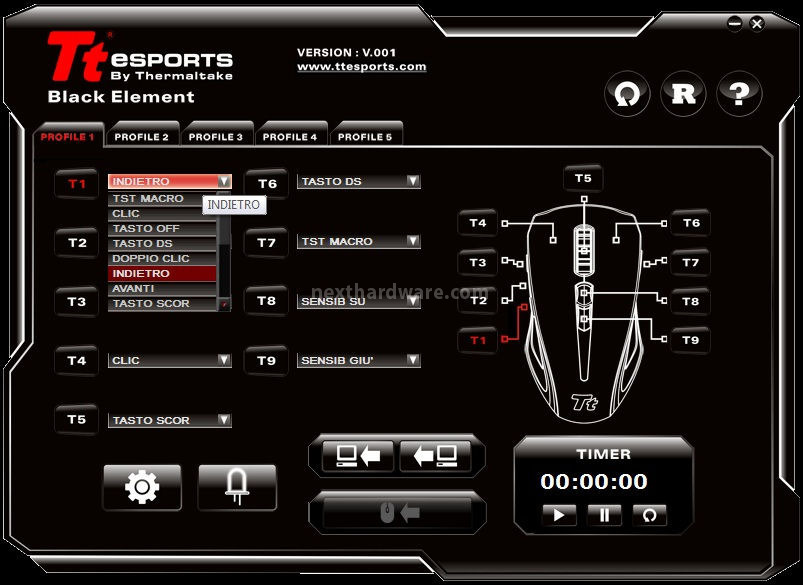Choose CLIC in the open T1 list

click(x=162, y=214)
